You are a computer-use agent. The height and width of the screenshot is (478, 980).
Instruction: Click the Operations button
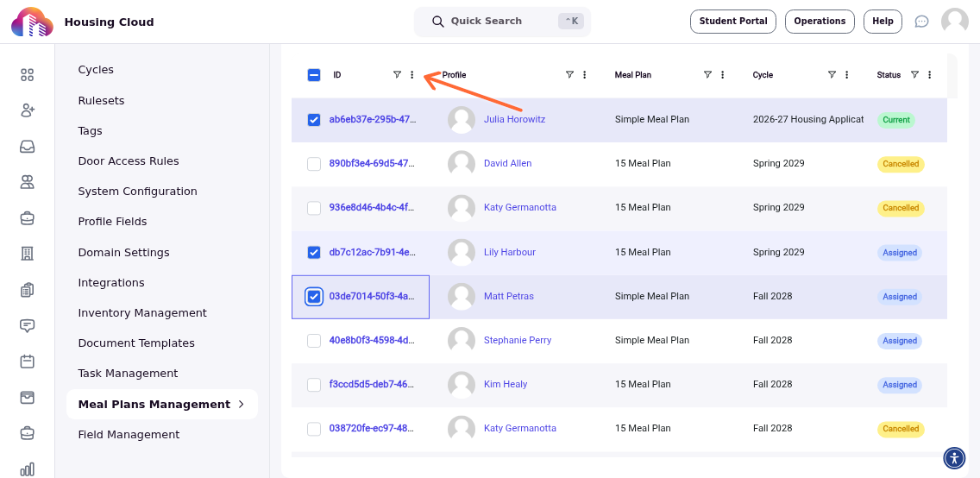820,22
